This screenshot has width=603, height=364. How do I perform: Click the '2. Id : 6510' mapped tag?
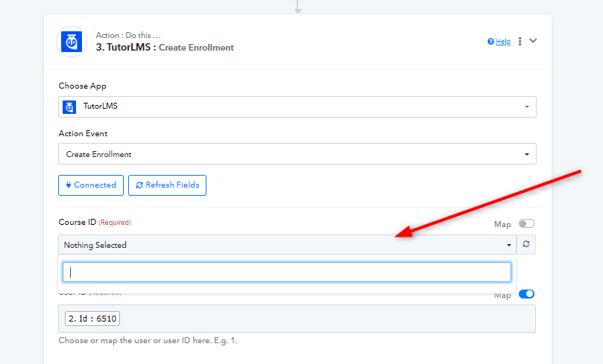pos(92,319)
